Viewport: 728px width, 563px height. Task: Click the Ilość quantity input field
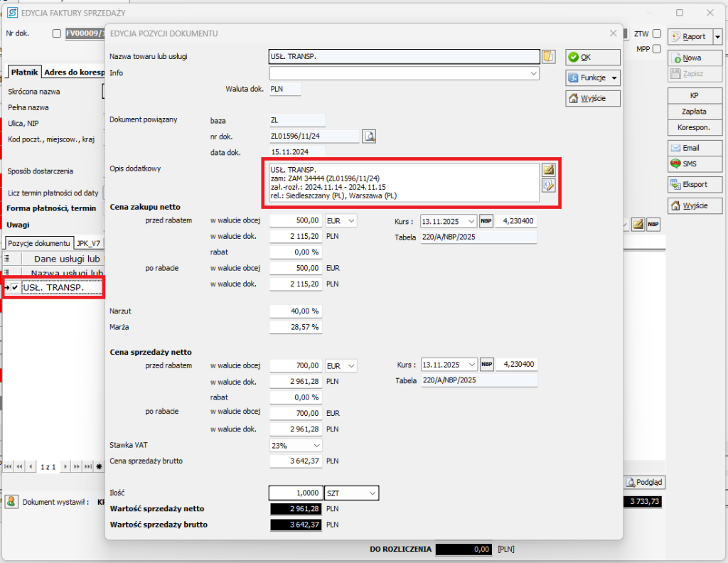pyautogui.click(x=295, y=493)
